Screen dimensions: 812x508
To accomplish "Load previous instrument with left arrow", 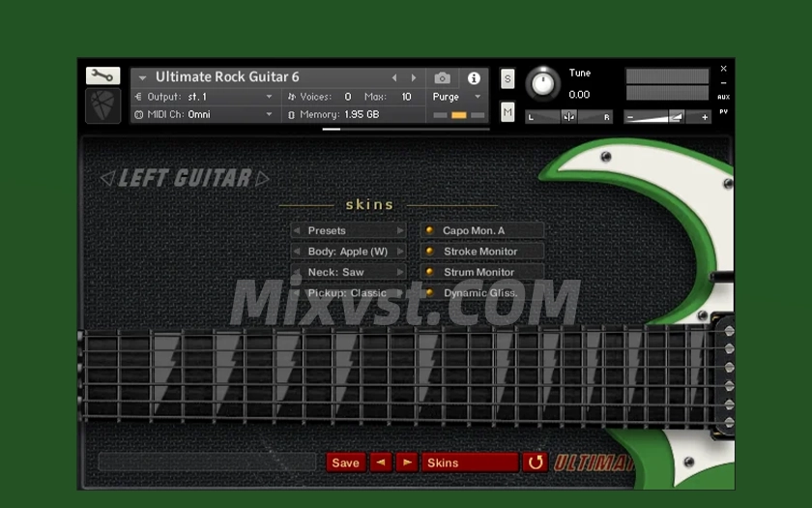I will [394, 77].
